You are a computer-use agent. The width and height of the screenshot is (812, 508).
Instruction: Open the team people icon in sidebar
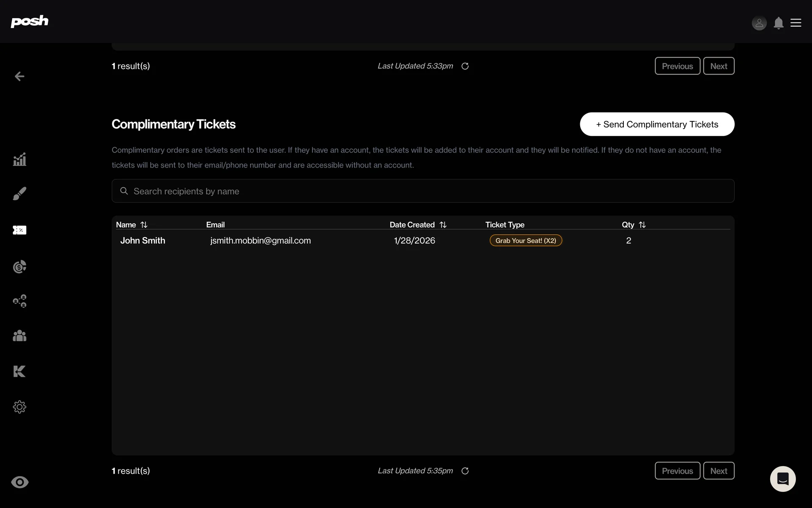tap(19, 336)
